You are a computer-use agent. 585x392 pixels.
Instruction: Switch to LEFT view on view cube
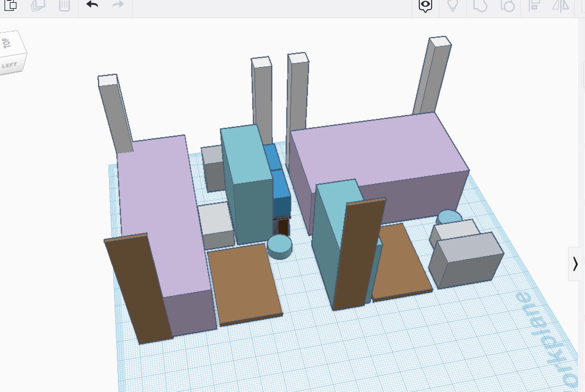pyautogui.click(x=10, y=66)
